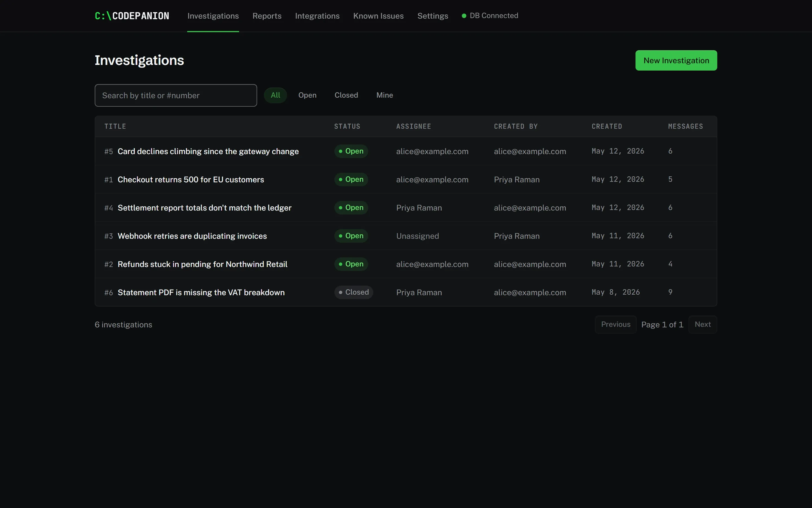
Task: Open Refunds stuck in pending for Northwind Retail
Action: tap(202, 264)
